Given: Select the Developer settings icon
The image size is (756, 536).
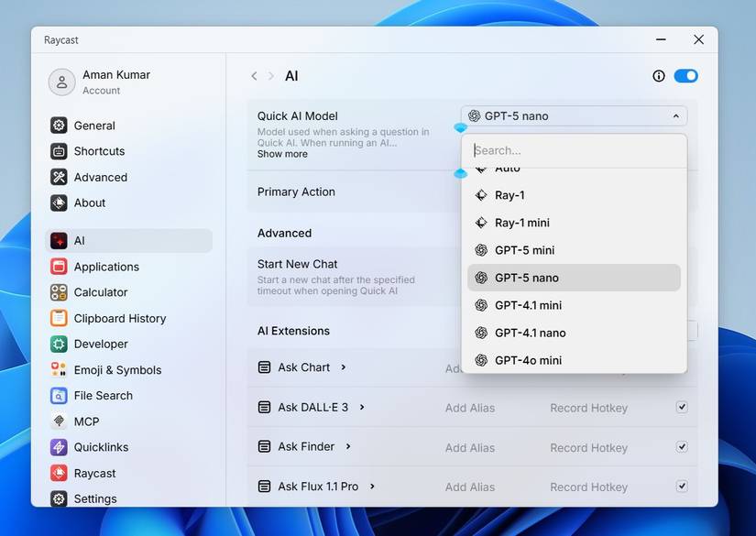Looking at the screenshot, I should coord(57,344).
